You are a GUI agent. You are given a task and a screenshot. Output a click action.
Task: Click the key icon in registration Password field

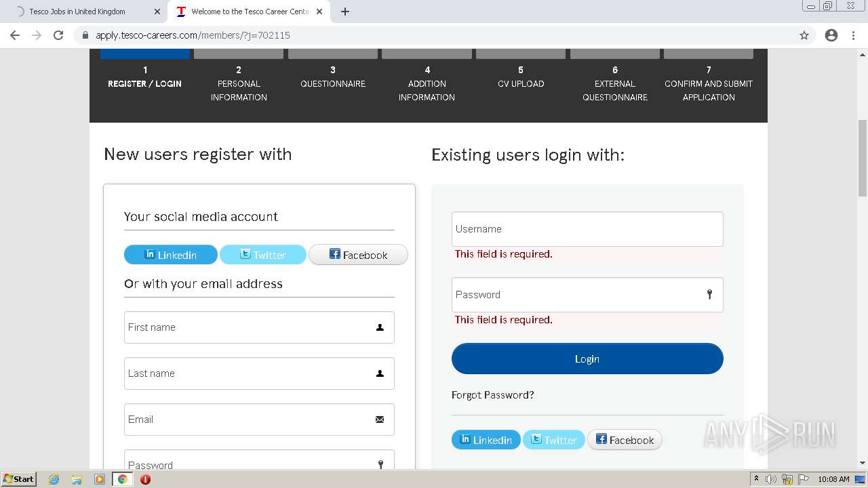380,464
